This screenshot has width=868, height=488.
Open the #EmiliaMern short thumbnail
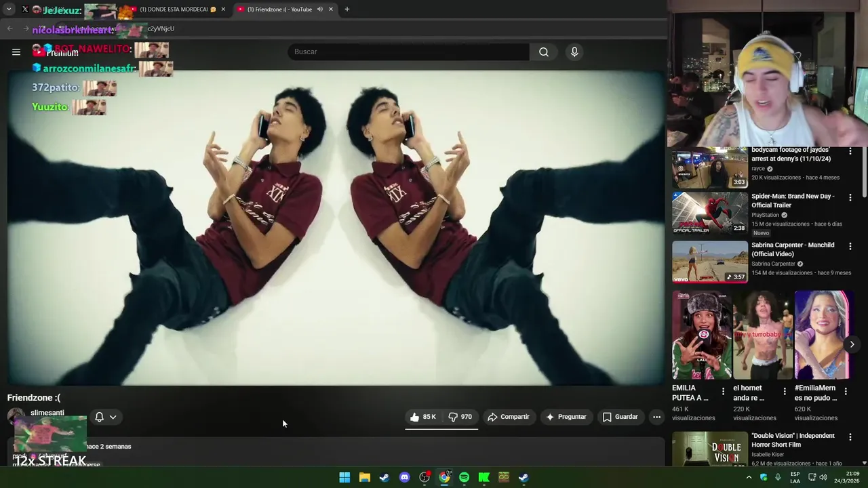tap(822, 335)
